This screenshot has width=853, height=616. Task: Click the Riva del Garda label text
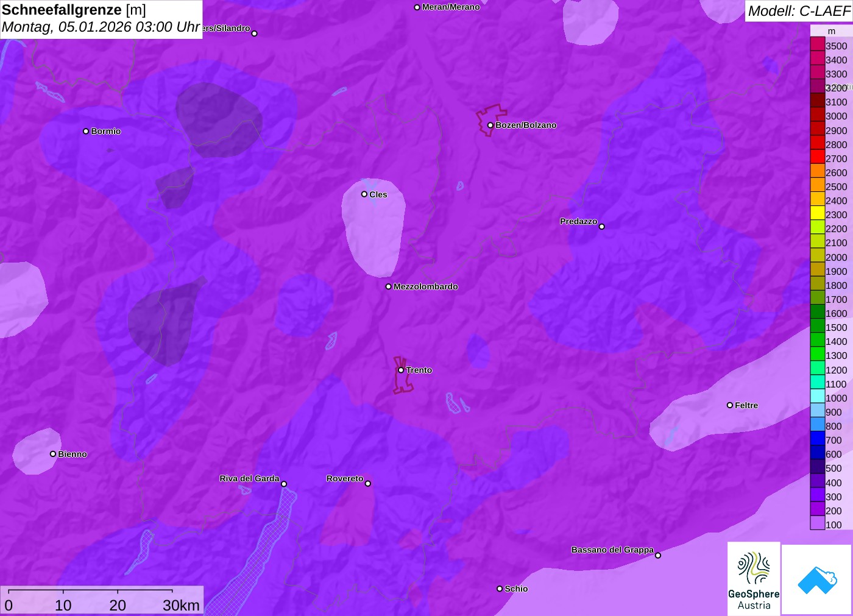[249, 478]
